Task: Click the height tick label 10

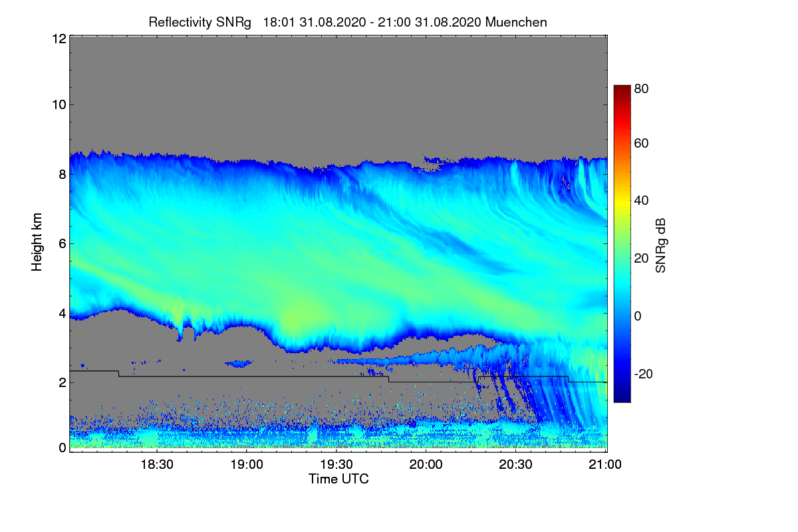Action: [x=59, y=104]
